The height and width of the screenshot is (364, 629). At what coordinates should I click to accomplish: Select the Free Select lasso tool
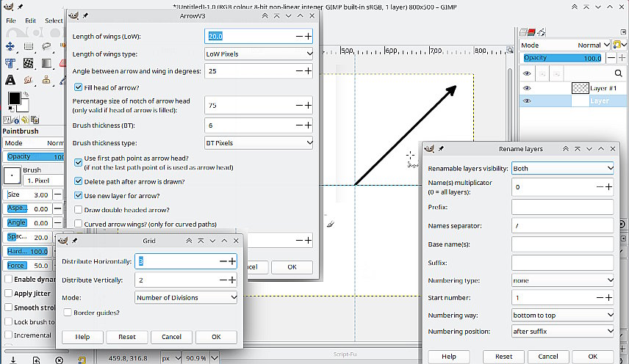(46, 46)
